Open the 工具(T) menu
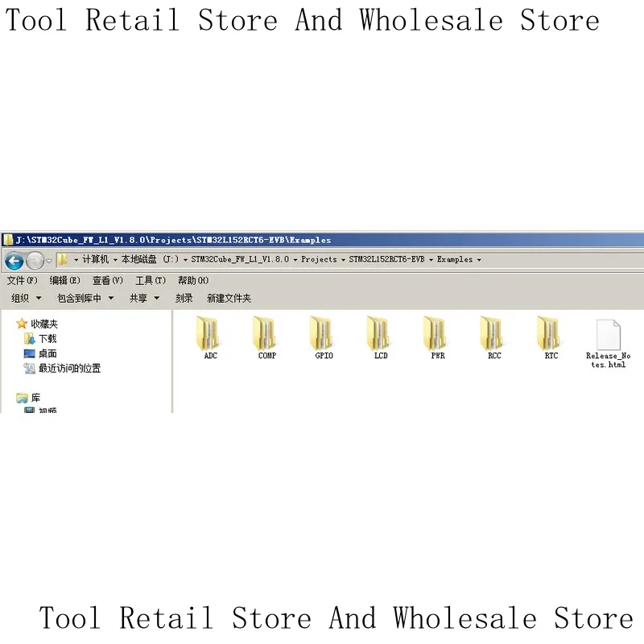 pyautogui.click(x=151, y=280)
